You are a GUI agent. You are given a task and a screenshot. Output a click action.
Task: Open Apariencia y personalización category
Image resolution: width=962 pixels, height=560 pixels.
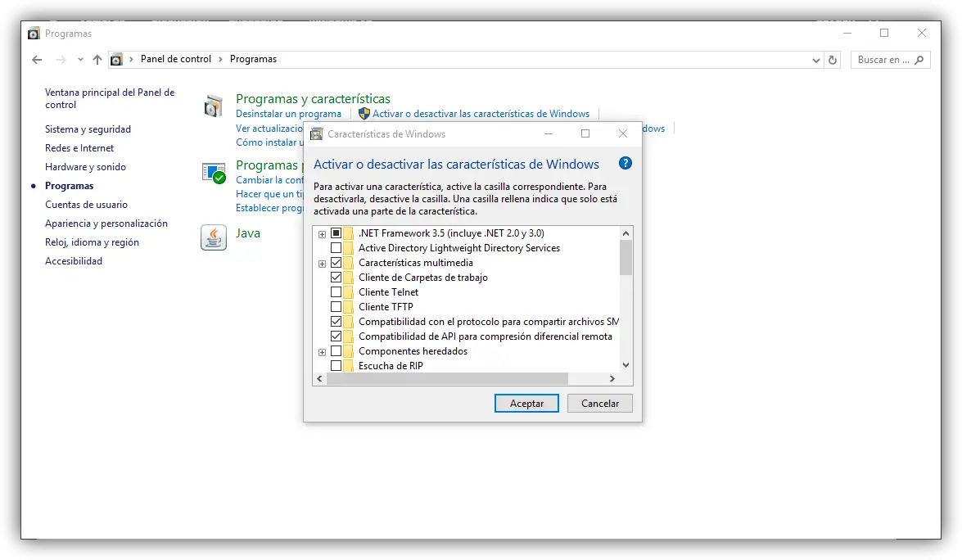click(106, 224)
